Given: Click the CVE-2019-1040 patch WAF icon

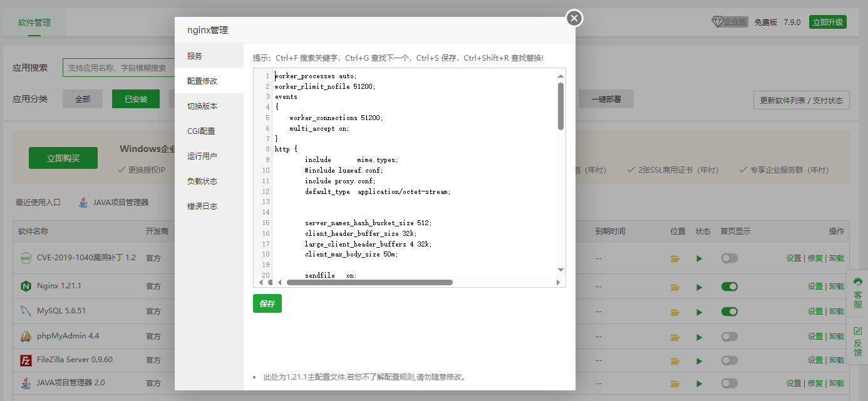Looking at the screenshot, I should click(26, 258).
